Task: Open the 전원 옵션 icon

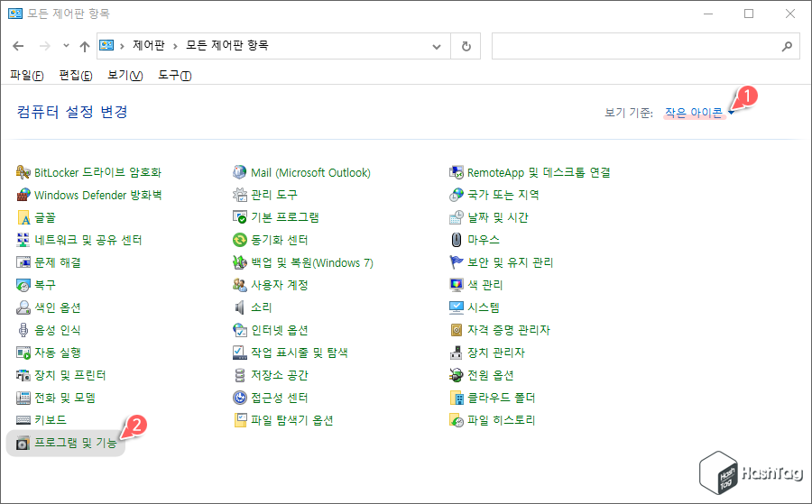Action: pos(456,375)
